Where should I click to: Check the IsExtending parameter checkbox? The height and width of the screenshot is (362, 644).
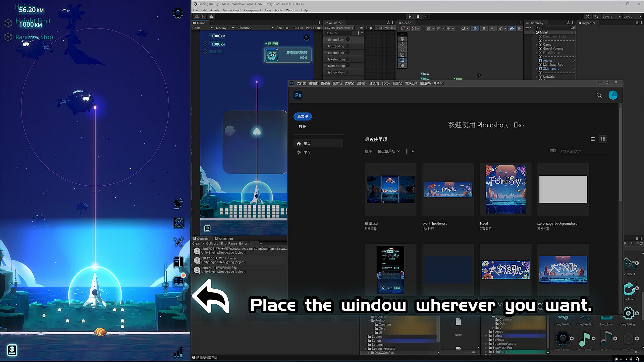tap(347, 46)
